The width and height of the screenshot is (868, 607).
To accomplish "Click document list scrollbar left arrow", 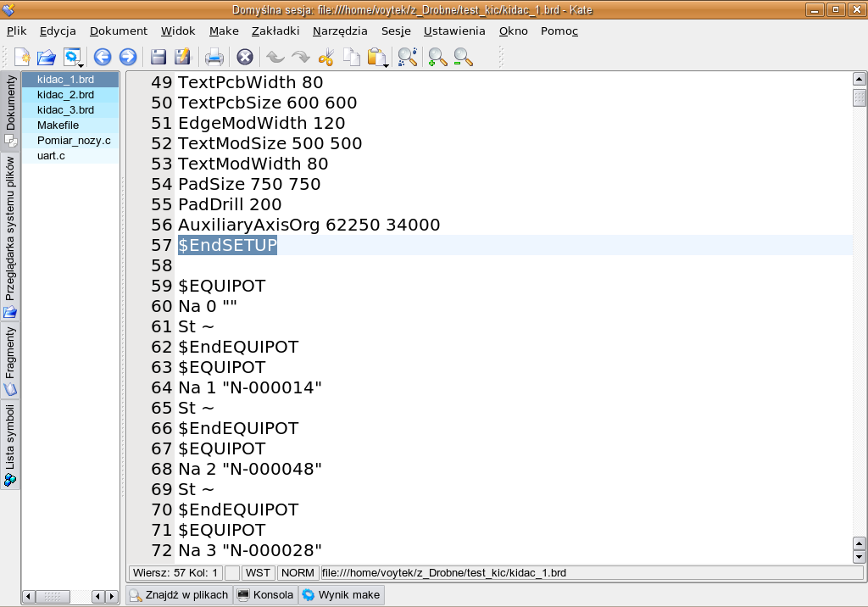I will pyautogui.click(x=29, y=597).
